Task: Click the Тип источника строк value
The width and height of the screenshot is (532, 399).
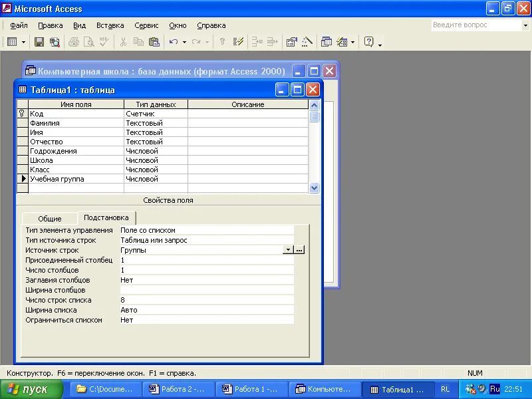Action: 207,240
